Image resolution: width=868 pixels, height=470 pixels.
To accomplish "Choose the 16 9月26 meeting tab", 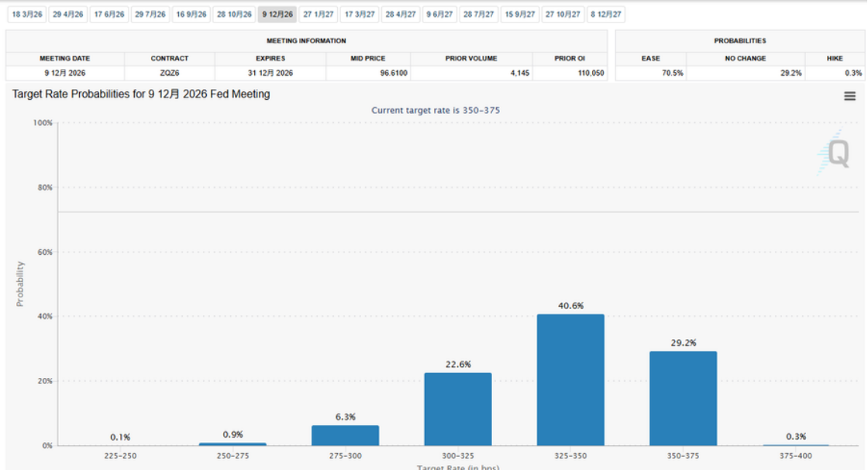I will tap(191, 15).
